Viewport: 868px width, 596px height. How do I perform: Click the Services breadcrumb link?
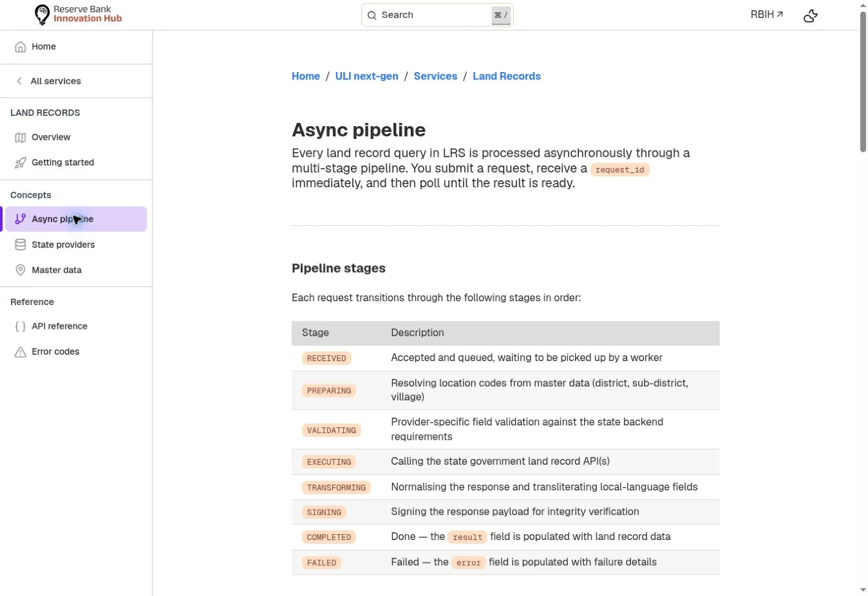click(x=435, y=77)
